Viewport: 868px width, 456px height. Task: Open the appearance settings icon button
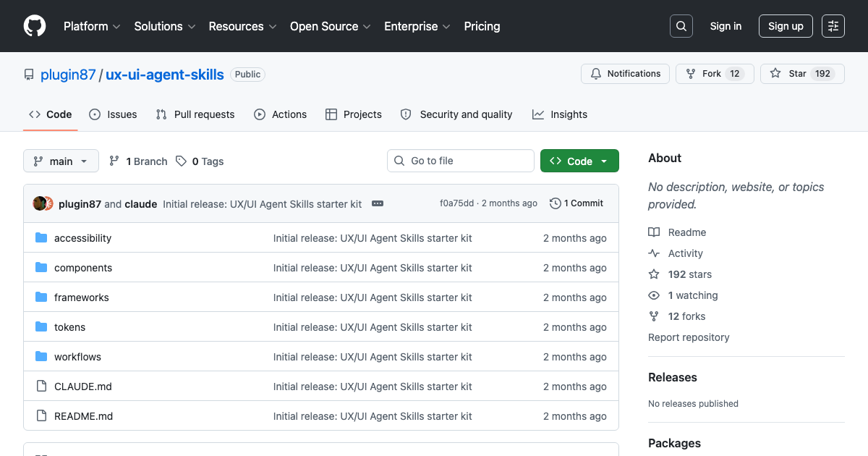pyautogui.click(x=833, y=26)
